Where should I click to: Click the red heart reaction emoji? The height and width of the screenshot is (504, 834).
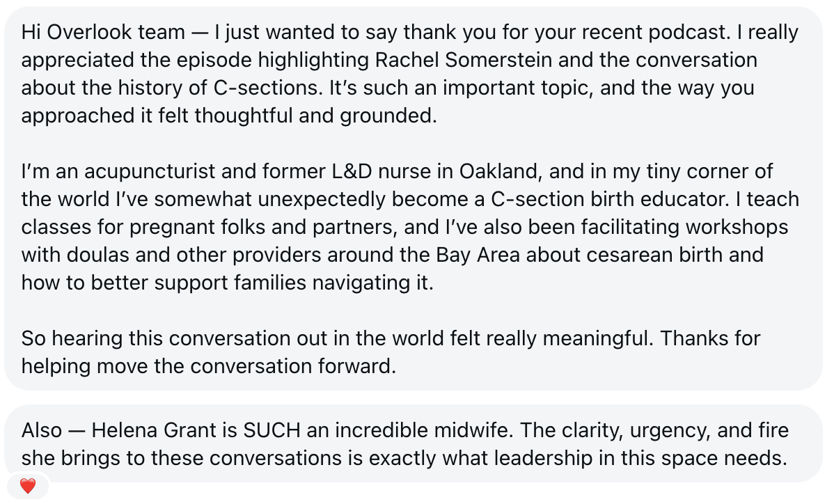pos(28,487)
